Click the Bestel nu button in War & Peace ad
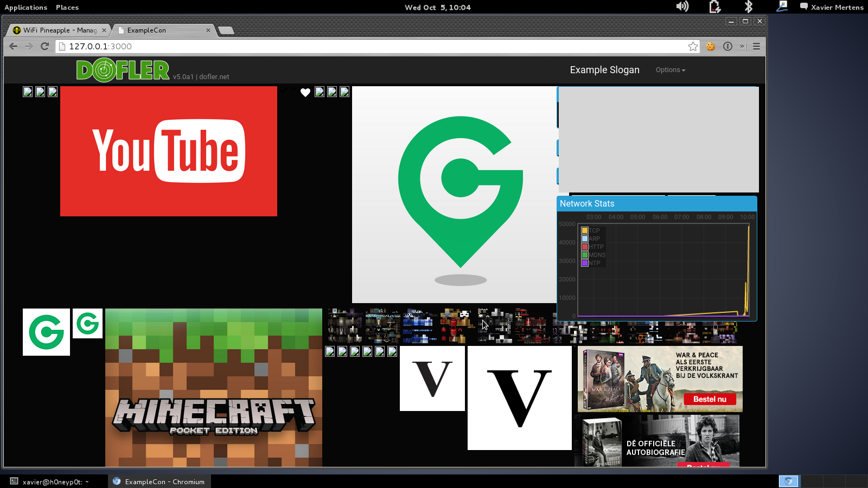This screenshot has height=488, width=868. pyautogui.click(x=710, y=399)
